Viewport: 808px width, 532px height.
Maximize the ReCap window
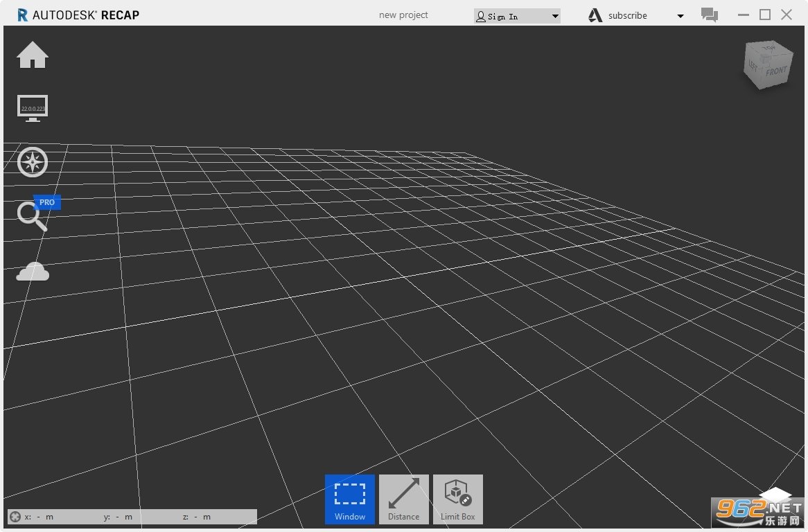pos(765,15)
